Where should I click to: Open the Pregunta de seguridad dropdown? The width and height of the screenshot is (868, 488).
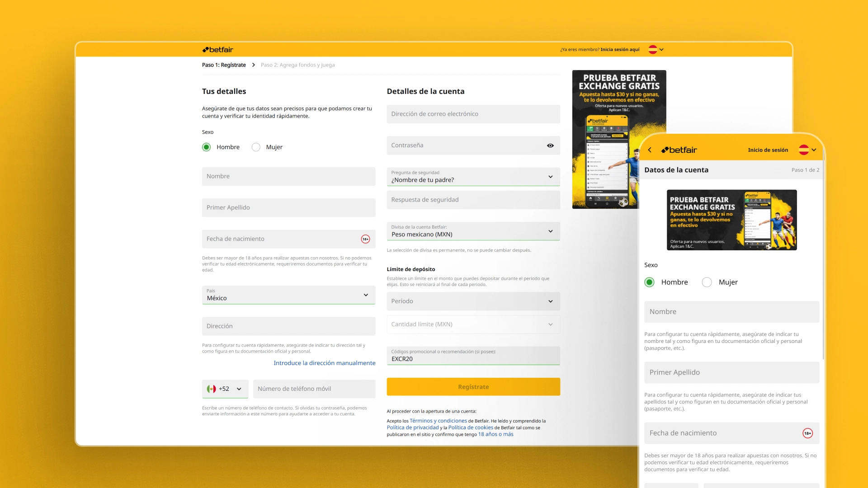(473, 177)
